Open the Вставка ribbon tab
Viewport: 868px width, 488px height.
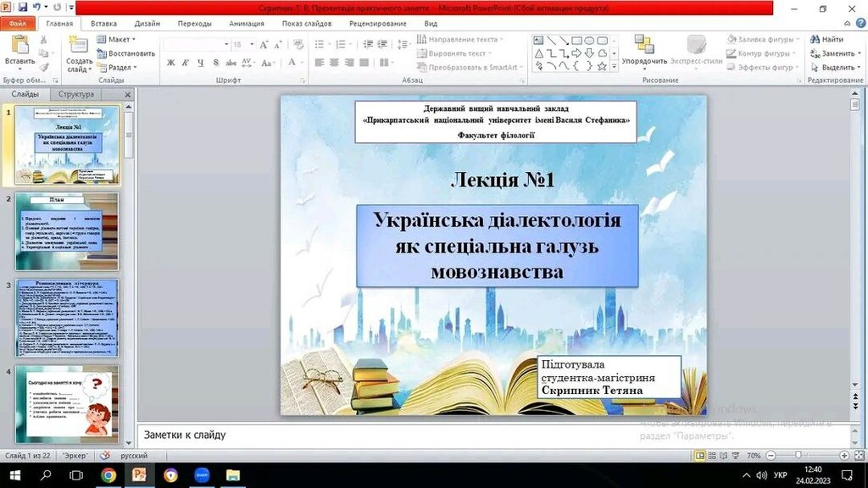tap(103, 24)
